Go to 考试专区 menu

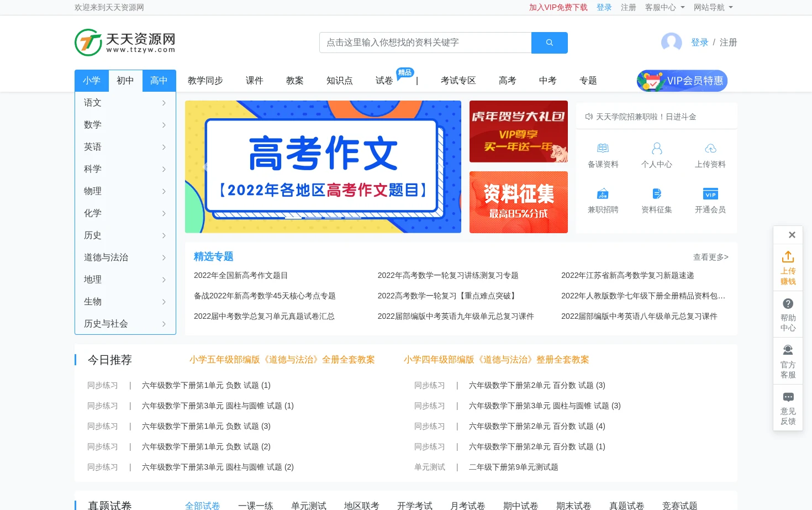click(x=458, y=81)
